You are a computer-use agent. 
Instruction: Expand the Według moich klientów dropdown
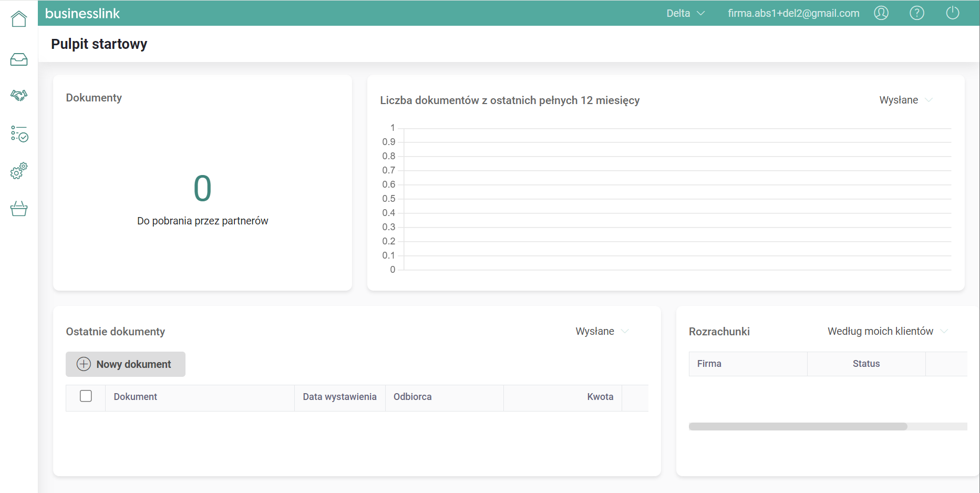click(x=888, y=331)
